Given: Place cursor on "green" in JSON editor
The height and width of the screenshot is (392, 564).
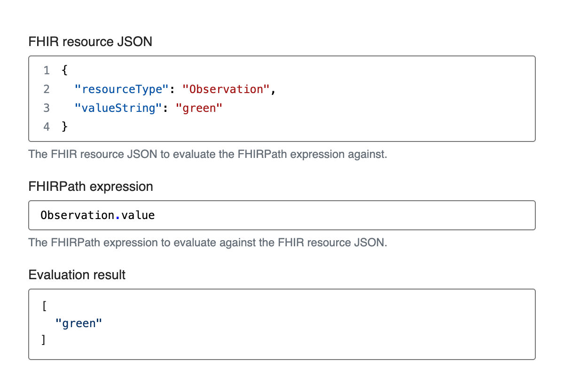Looking at the screenshot, I should (198, 108).
